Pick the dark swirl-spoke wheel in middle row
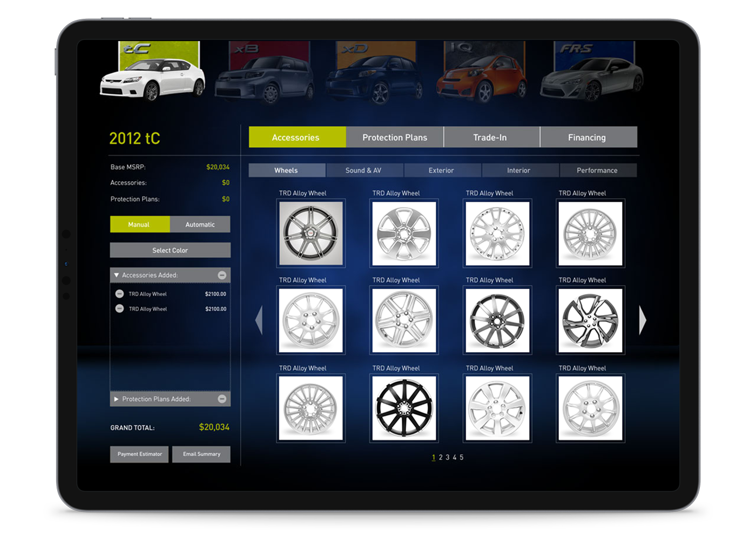Screen dimensions: 756x539 590,320
